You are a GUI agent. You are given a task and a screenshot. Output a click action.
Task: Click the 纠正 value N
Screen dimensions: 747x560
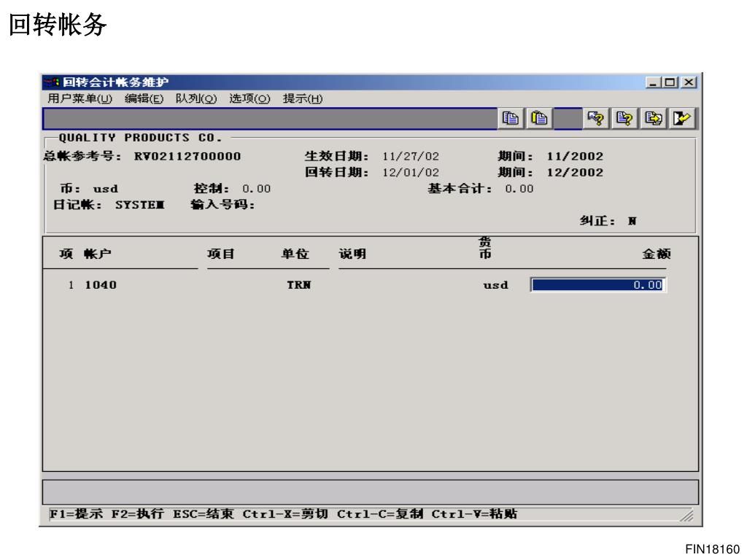[x=632, y=221]
